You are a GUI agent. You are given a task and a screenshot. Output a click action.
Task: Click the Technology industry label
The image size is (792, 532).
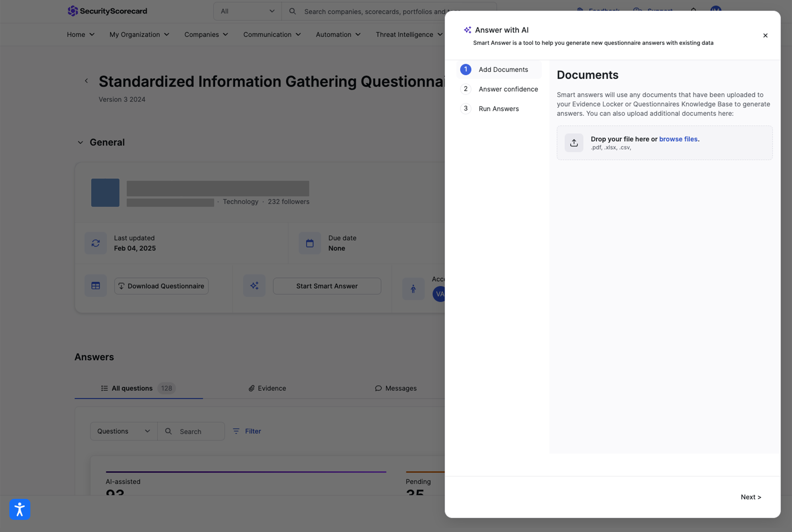tap(240, 201)
